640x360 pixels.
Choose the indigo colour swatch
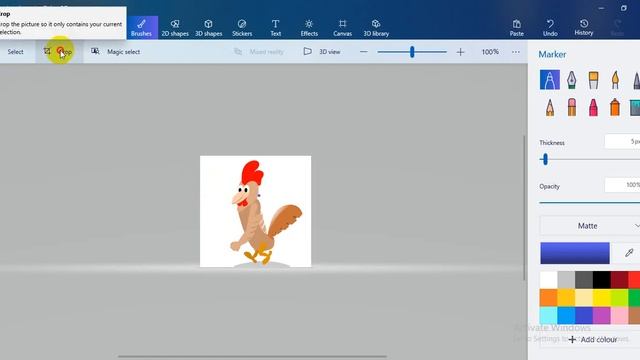[x=584, y=316]
